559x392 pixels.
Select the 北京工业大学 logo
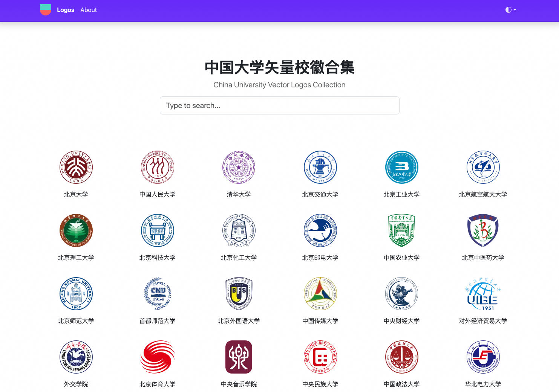point(402,167)
